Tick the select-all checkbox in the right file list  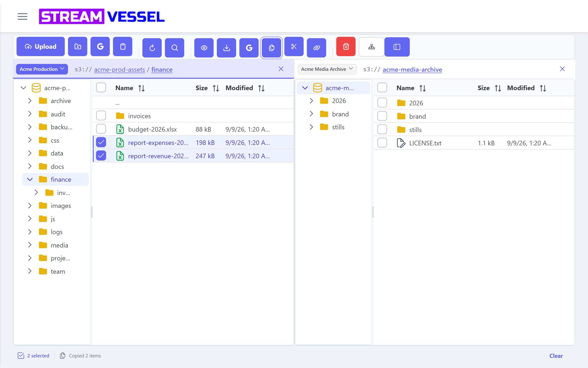382,88
